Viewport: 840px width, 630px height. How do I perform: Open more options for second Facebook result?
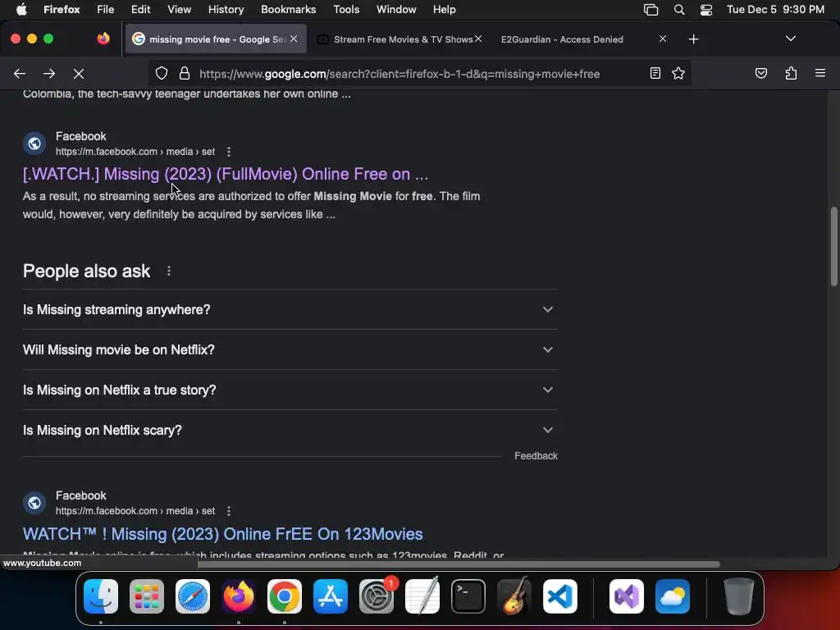click(229, 511)
